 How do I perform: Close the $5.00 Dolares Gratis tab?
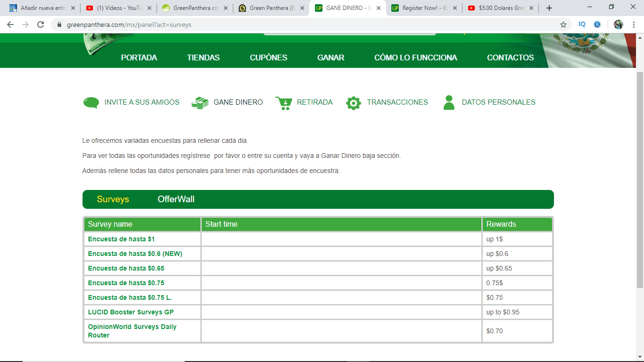[531, 8]
